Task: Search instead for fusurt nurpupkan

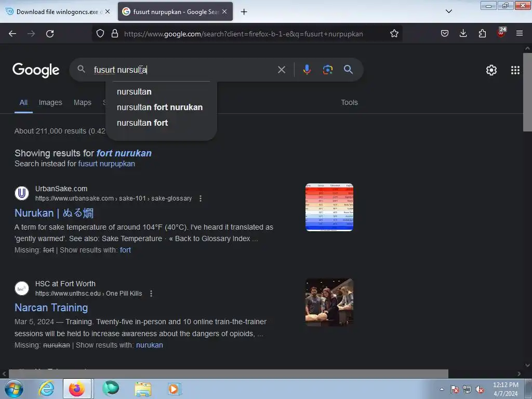Action: [107, 164]
